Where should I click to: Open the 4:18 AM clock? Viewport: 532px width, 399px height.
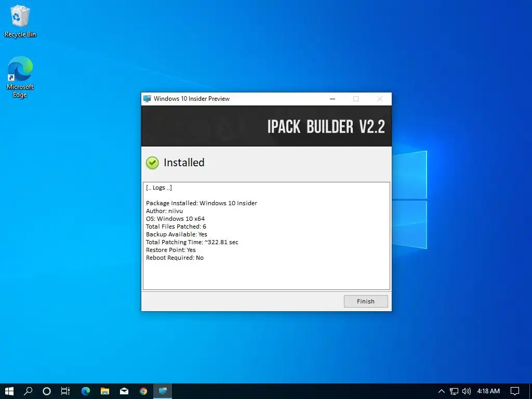coord(488,391)
